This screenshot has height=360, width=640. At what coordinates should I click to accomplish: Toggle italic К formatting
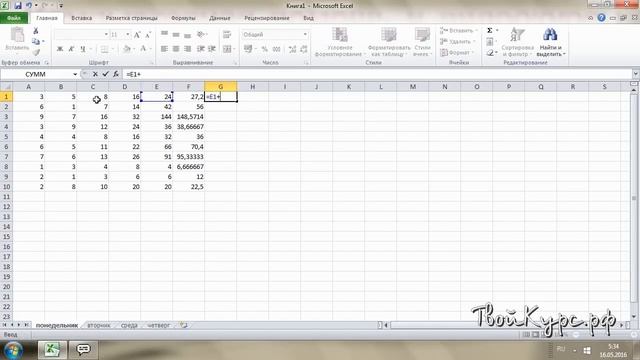(71, 49)
